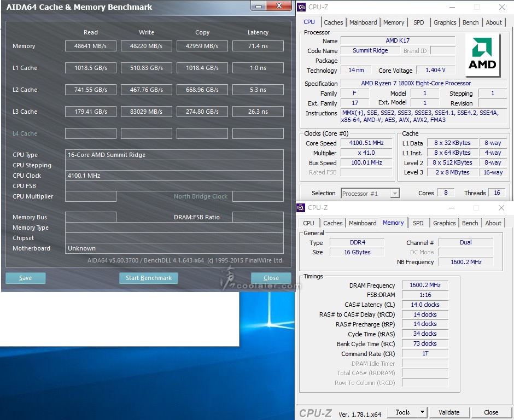Click the L2 Cache Copy value 668.96 GB/s
The width and height of the screenshot is (514, 420).
(202, 90)
